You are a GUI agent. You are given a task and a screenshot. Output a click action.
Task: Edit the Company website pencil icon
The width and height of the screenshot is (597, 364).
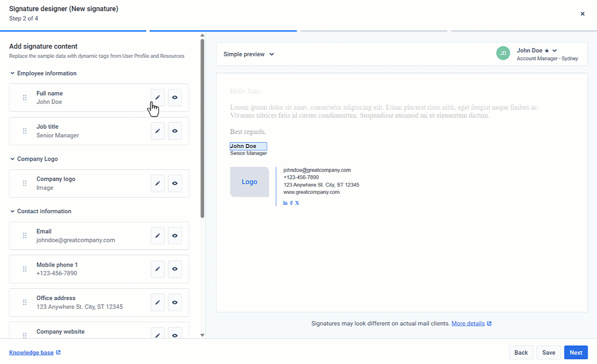(x=157, y=333)
